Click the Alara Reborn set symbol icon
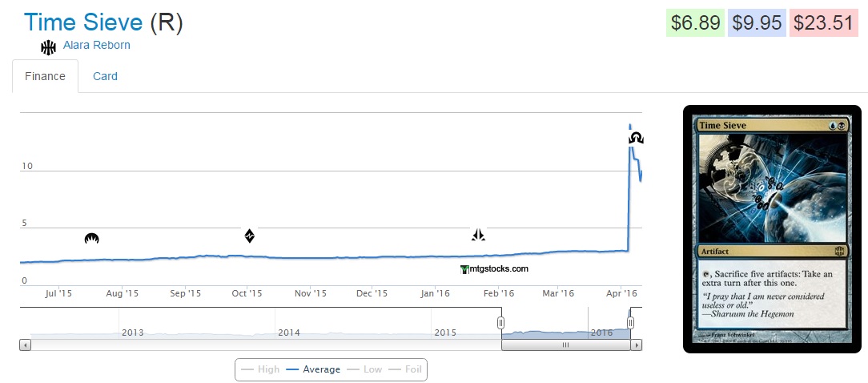868x383 pixels. click(48, 47)
